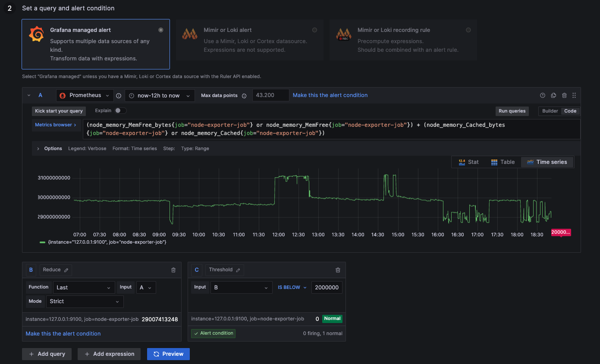The height and width of the screenshot is (364, 600).
Task: Click Make this the alert condition for query A
Action: coord(330,95)
